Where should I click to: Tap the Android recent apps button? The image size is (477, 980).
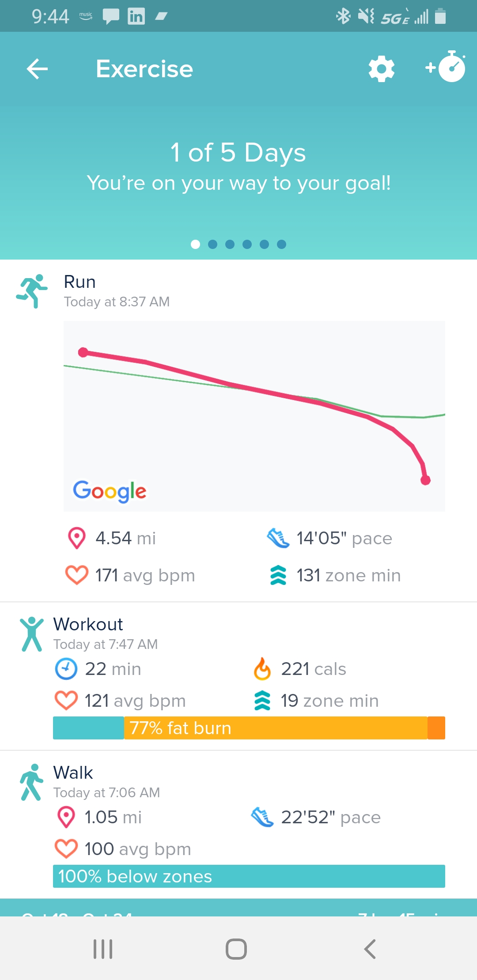pos(103,949)
